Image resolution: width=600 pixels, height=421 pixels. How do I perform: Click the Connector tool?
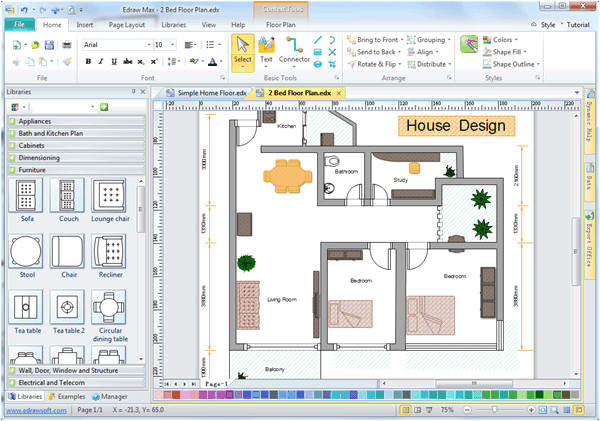tap(294, 50)
